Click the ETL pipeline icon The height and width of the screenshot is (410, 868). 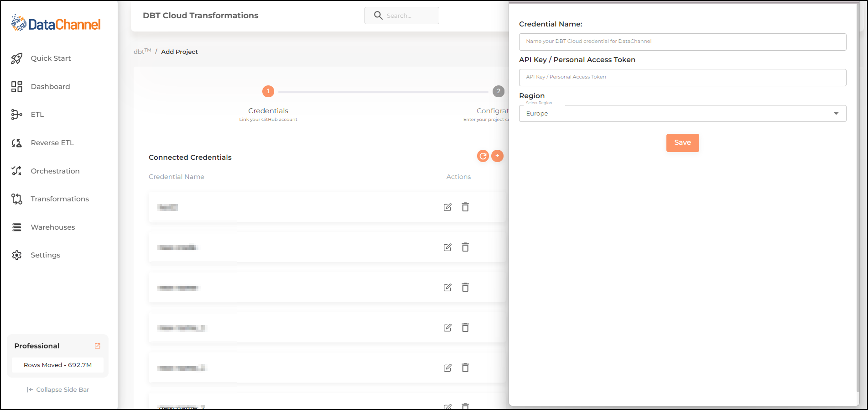[17, 115]
